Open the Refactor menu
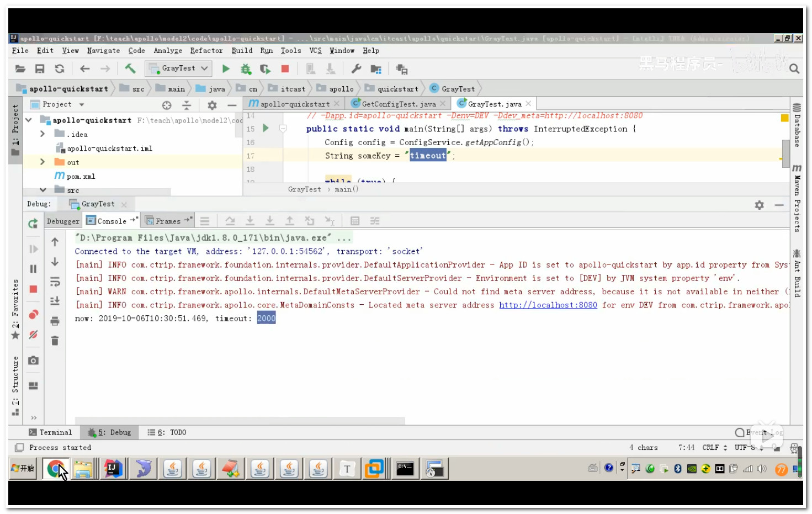812x514 pixels. 206,51
